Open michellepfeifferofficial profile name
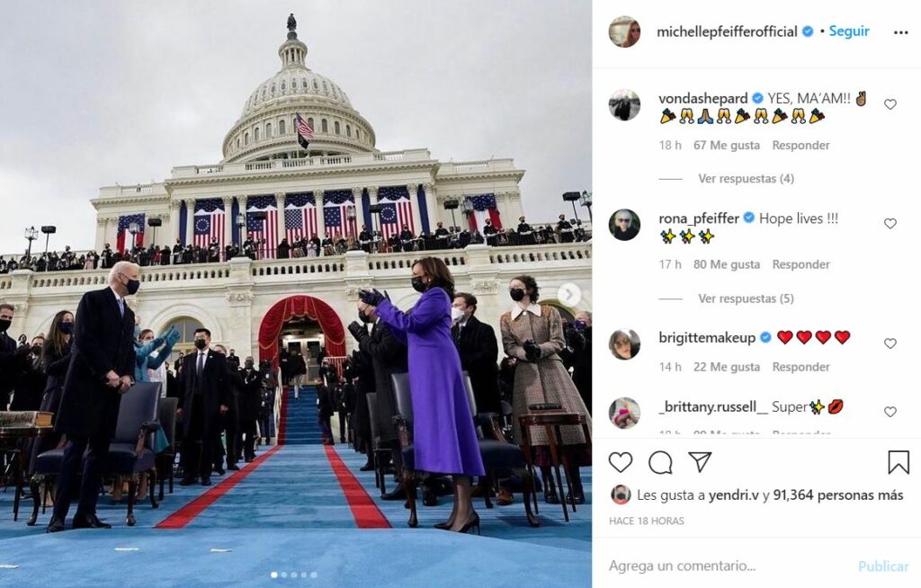The width and height of the screenshot is (921, 588). (x=727, y=31)
